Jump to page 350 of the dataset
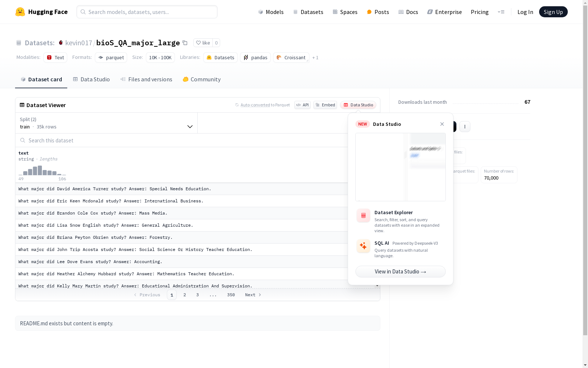 231,295
